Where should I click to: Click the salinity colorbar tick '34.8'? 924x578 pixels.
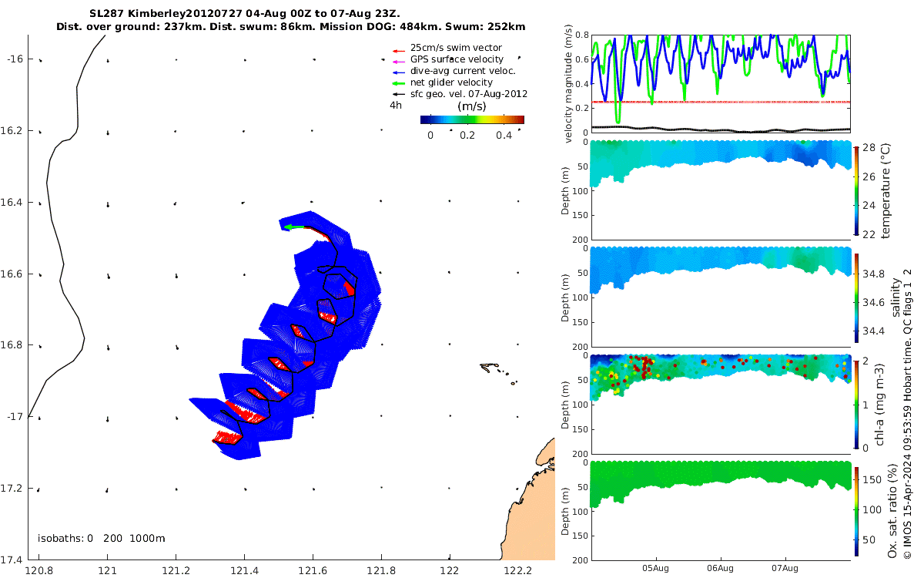click(873, 274)
